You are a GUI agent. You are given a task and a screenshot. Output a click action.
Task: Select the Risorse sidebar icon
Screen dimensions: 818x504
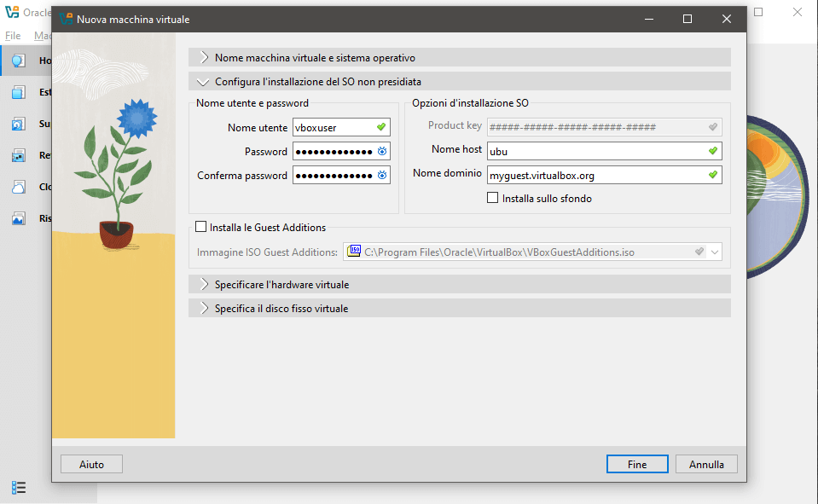(19, 217)
